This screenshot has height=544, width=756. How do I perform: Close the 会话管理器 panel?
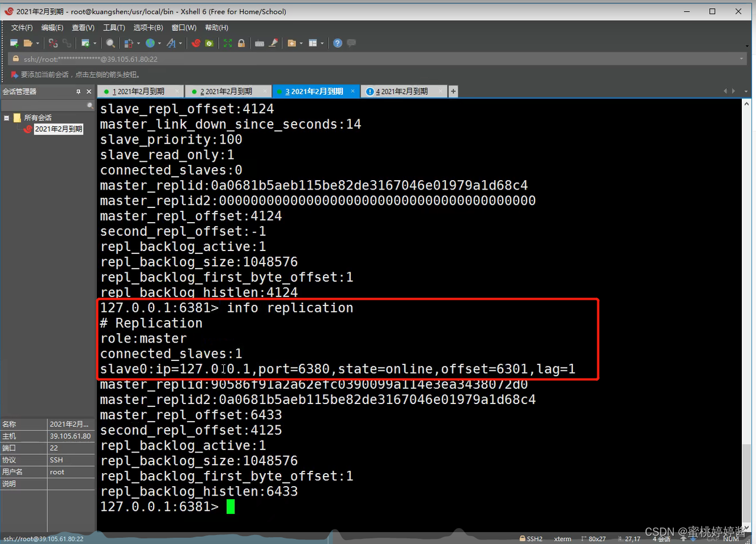click(89, 92)
